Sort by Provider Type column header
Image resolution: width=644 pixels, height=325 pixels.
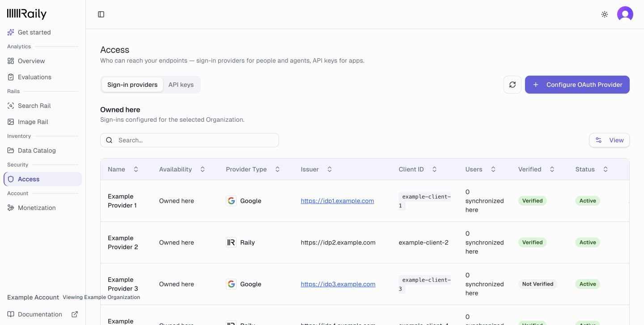[x=253, y=169]
